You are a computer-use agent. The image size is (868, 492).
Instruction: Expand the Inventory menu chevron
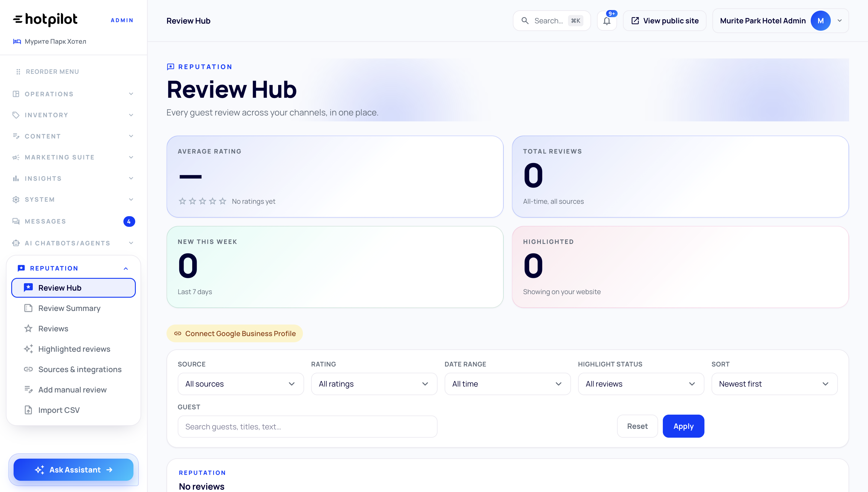[x=131, y=115]
